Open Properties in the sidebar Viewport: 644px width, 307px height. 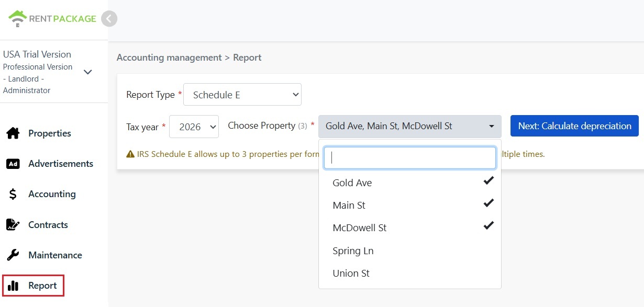tap(50, 133)
